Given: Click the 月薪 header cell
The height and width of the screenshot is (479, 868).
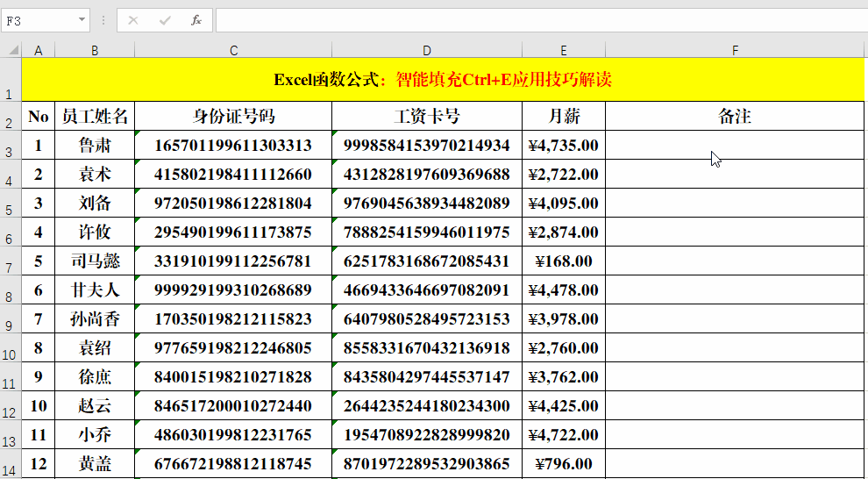Looking at the screenshot, I should (x=564, y=116).
